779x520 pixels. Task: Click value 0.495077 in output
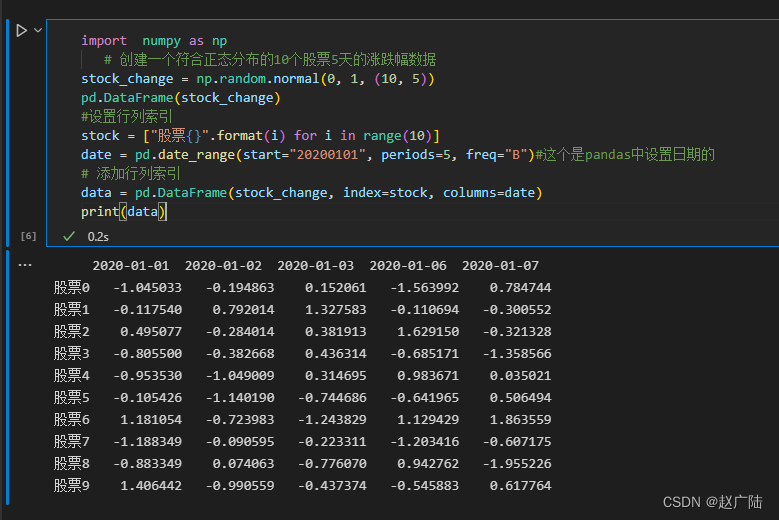point(151,331)
